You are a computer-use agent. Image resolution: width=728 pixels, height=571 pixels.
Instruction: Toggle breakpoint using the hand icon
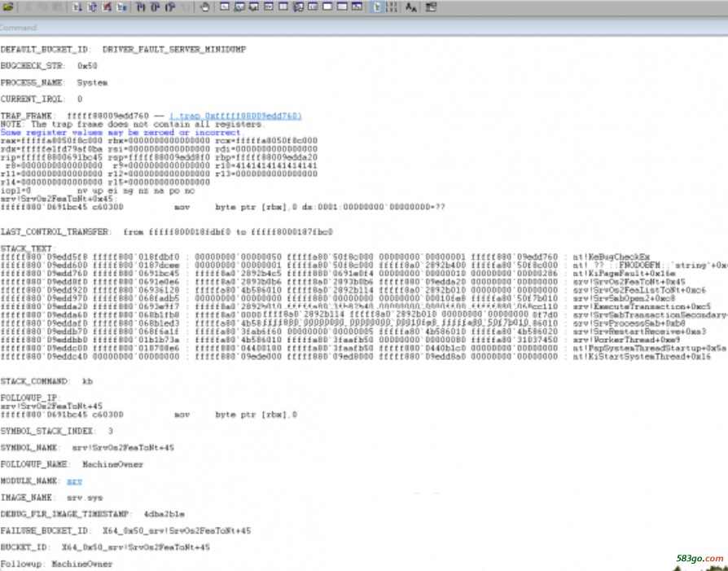204,7
